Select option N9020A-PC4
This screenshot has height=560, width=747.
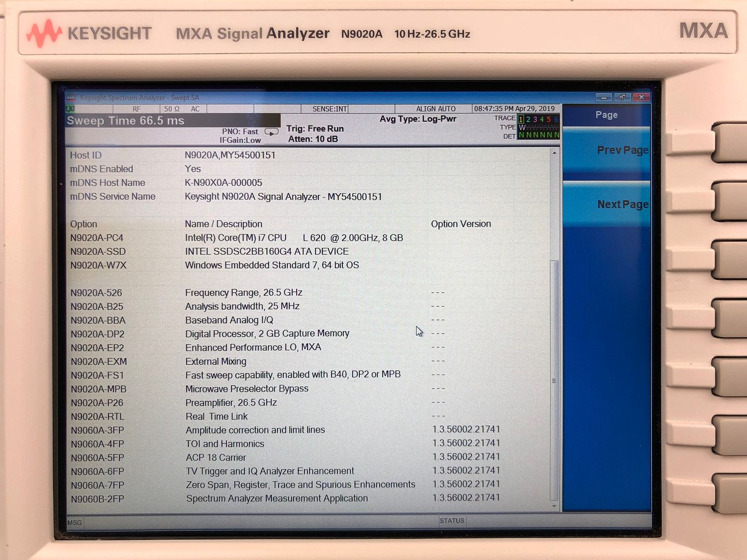97,238
